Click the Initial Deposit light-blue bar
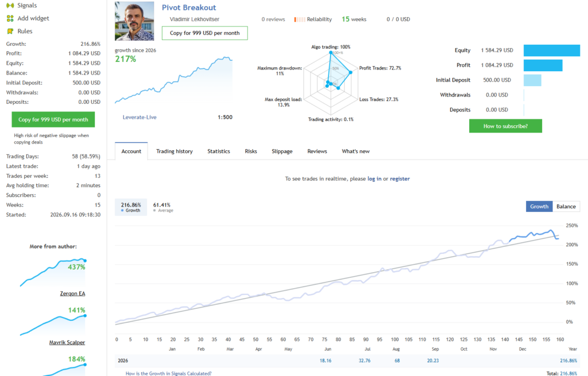 [x=532, y=80]
